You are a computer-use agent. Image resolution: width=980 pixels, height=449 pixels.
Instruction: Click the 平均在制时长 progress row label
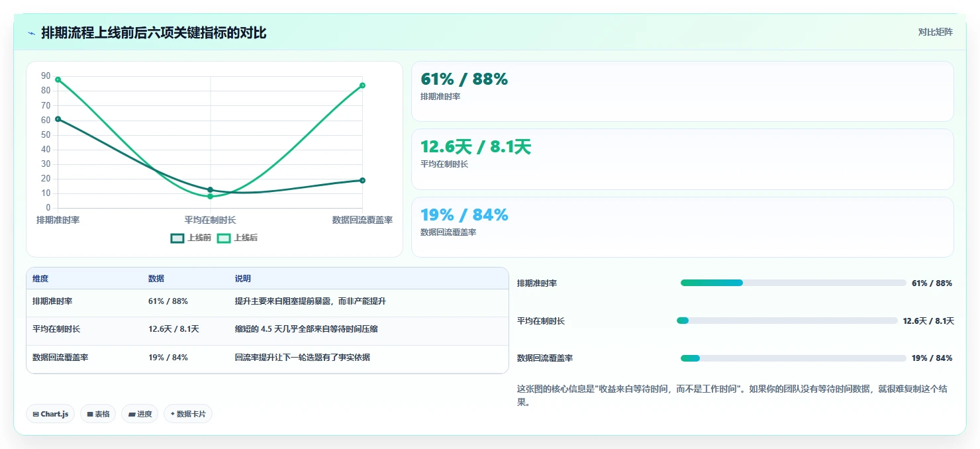pos(541,321)
